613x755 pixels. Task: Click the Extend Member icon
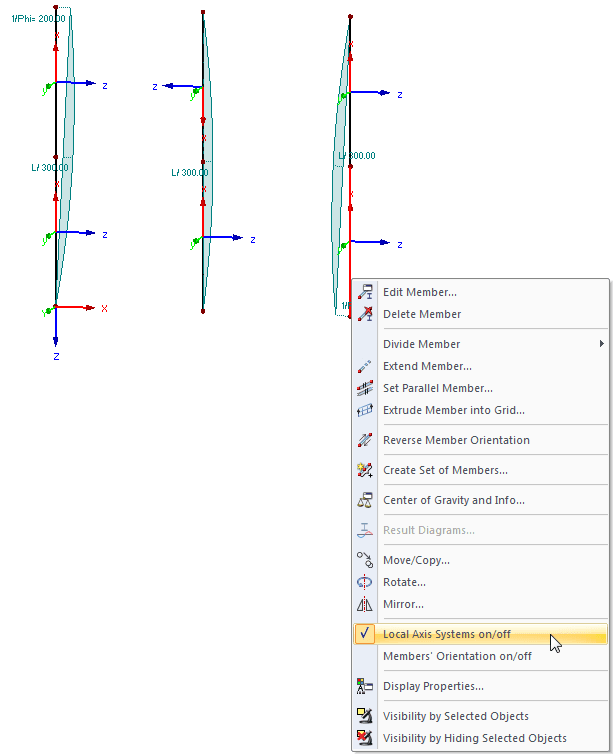point(365,366)
